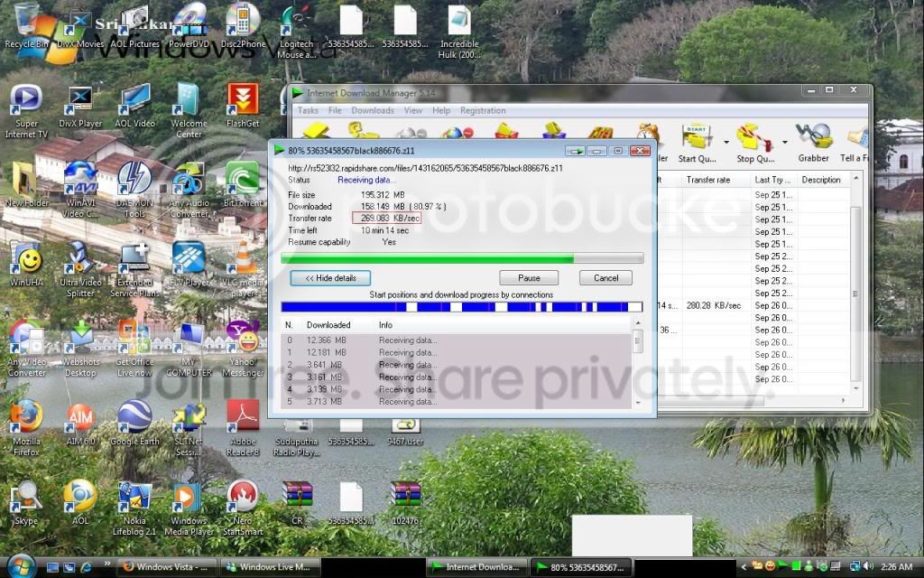Screen dimensions: 924x578
Task: Select the Windows Media Player desktop icon
Action: [189, 508]
